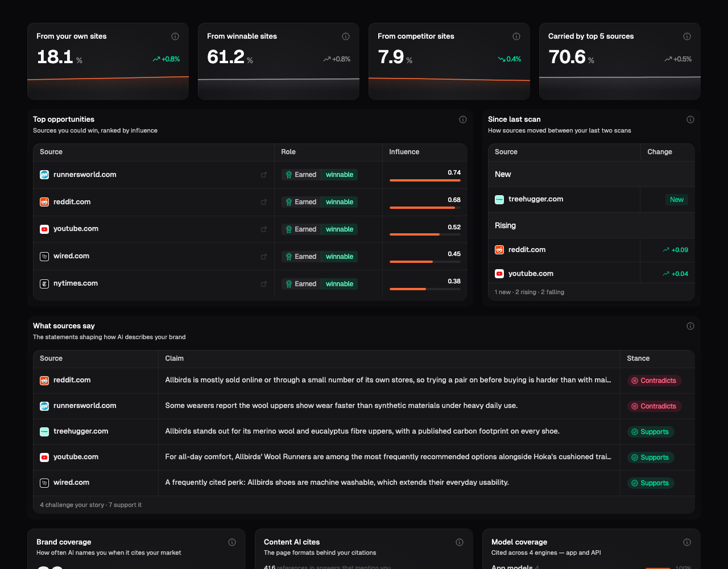Open external link icon for nytimes.com

[x=264, y=284]
